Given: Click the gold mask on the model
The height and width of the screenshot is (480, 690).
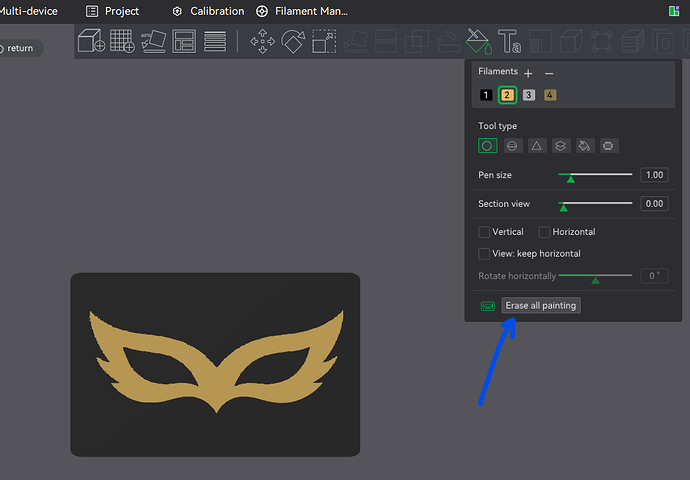Looking at the screenshot, I should [x=216, y=385].
